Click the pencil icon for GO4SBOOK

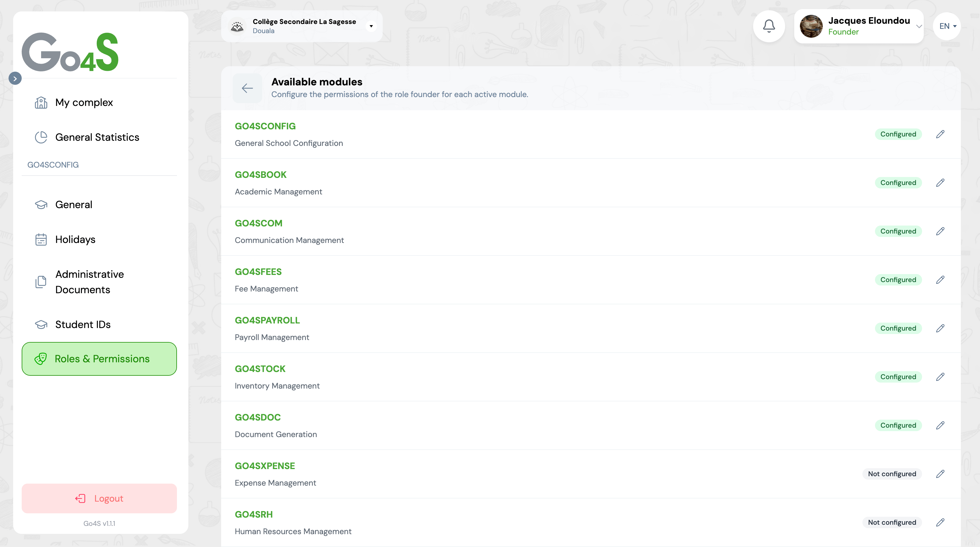tap(940, 183)
